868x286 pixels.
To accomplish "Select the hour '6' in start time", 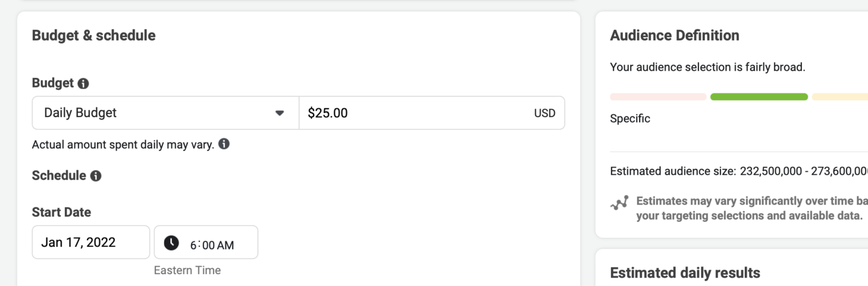I will (x=193, y=245).
